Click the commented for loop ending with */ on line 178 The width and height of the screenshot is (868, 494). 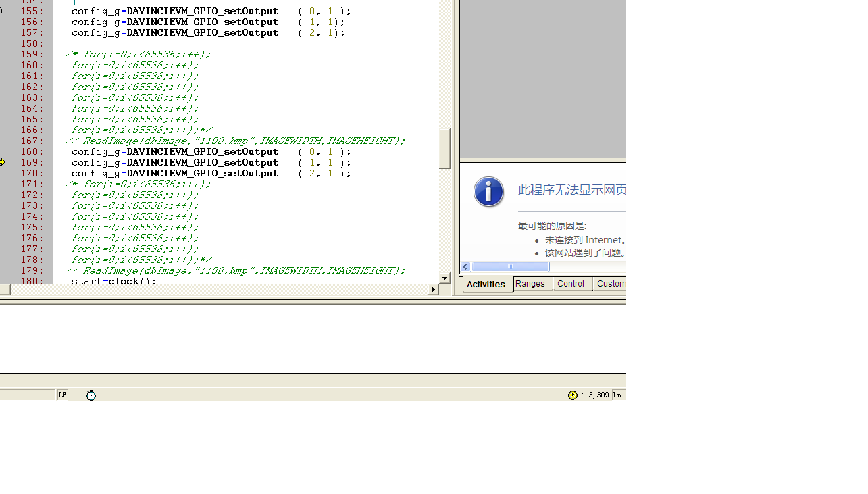[x=142, y=260]
